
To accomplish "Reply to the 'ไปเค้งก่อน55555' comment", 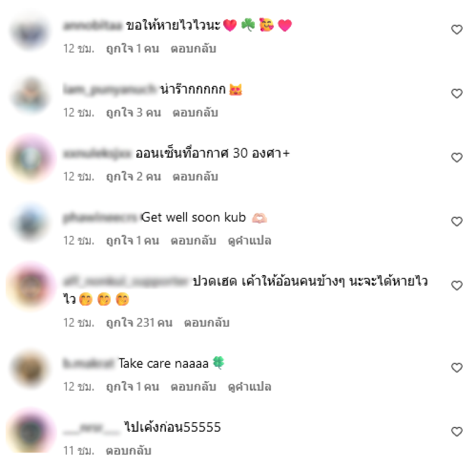I will (x=129, y=450).
